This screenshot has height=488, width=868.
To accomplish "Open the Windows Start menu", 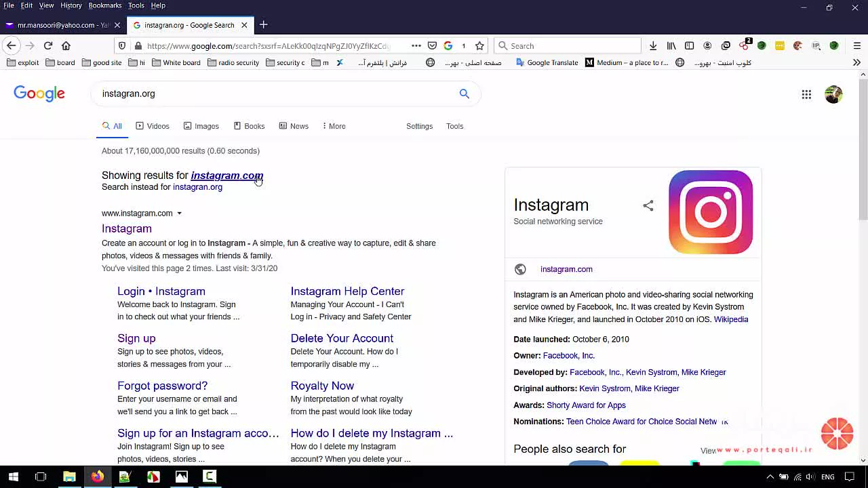I will (x=13, y=476).
